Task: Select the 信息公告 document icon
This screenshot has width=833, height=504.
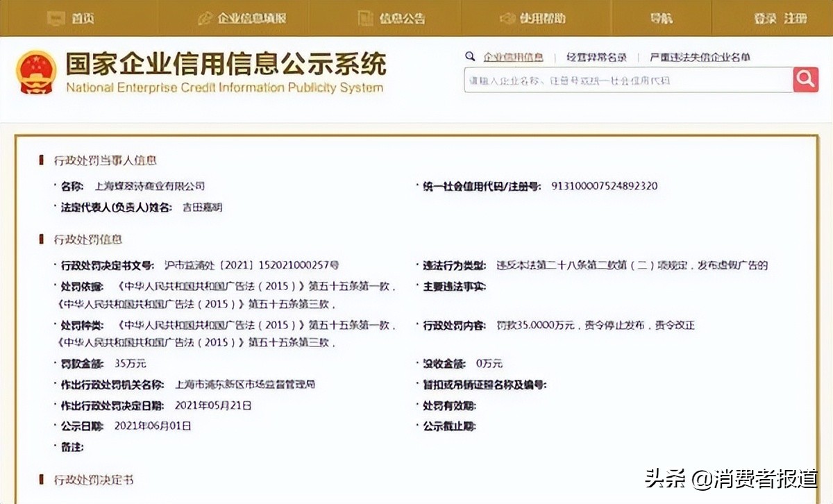Action: (x=367, y=19)
